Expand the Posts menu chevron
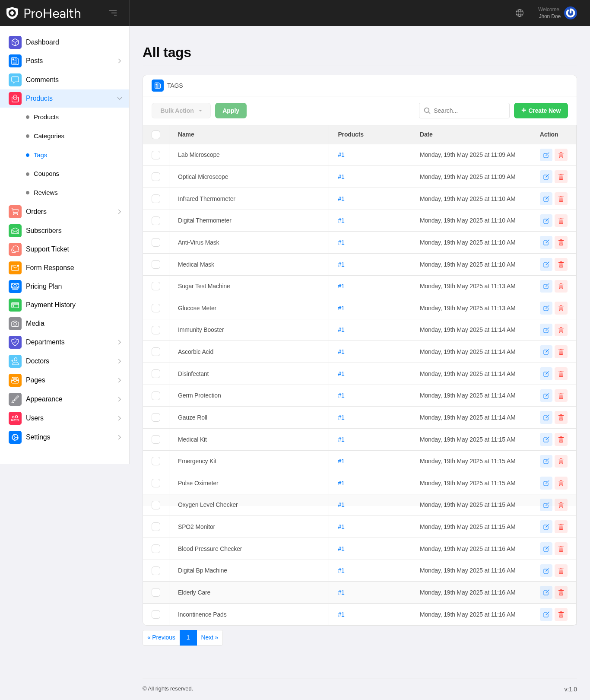The image size is (590, 700). [x=120, y=61]
